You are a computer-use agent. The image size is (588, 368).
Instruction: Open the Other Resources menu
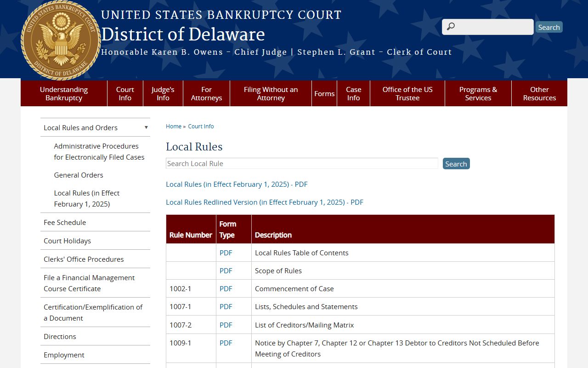pyautogui.click(x=539, y=93)
